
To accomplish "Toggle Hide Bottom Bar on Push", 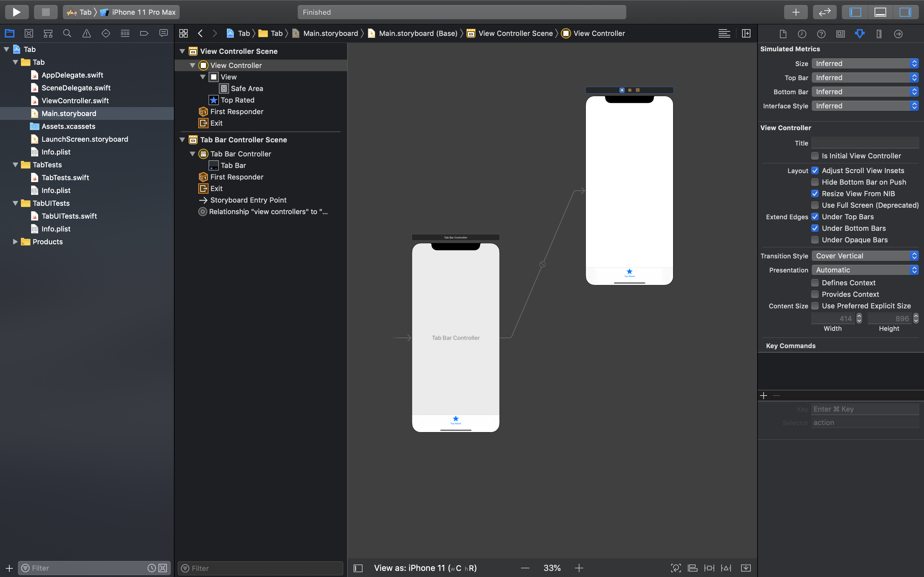I will tap(815, 182).
